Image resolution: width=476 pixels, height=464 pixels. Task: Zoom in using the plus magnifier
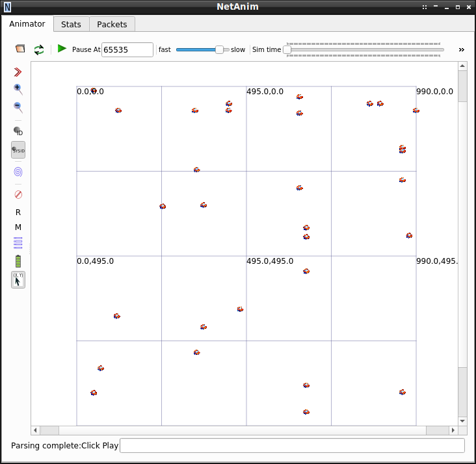18,90
